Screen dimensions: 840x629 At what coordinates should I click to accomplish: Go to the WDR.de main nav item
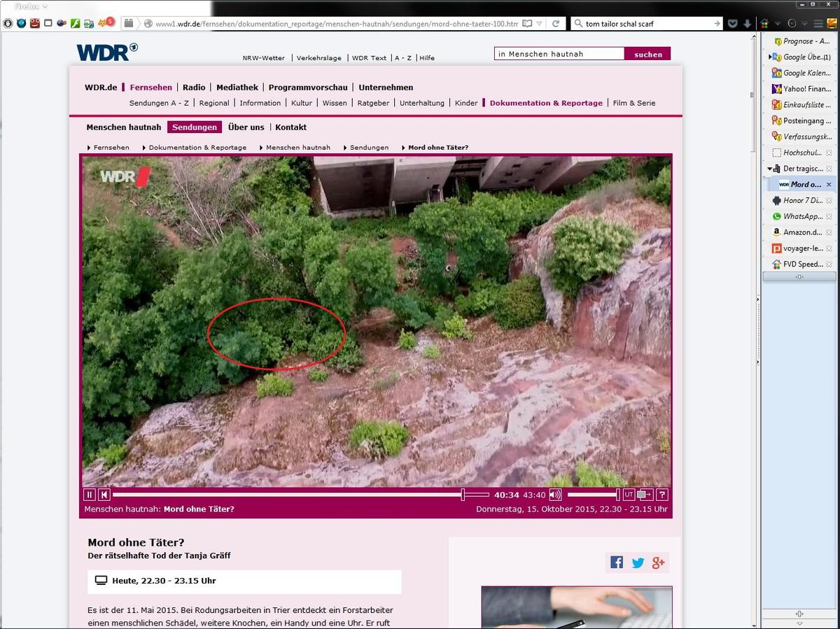101,87
